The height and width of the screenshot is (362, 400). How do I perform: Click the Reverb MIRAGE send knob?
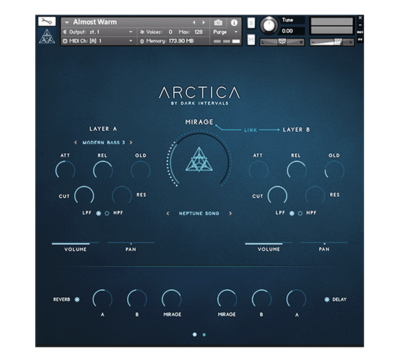tap(172, 299)
